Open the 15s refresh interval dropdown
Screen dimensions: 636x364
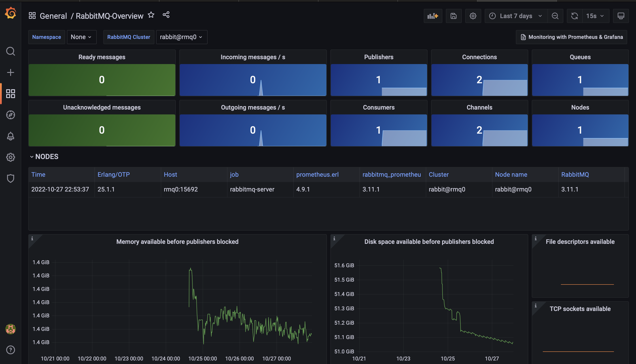[596, 16]
